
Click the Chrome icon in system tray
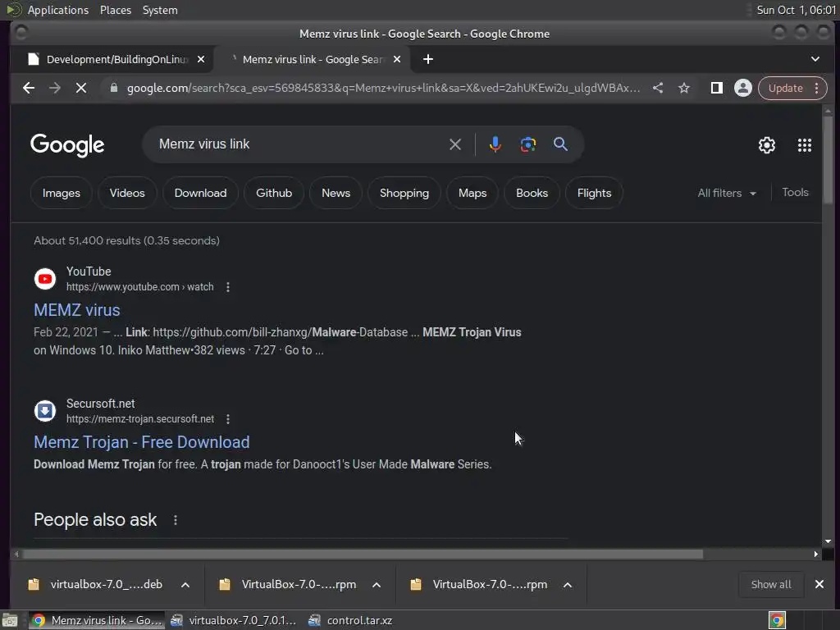[777, 620]
